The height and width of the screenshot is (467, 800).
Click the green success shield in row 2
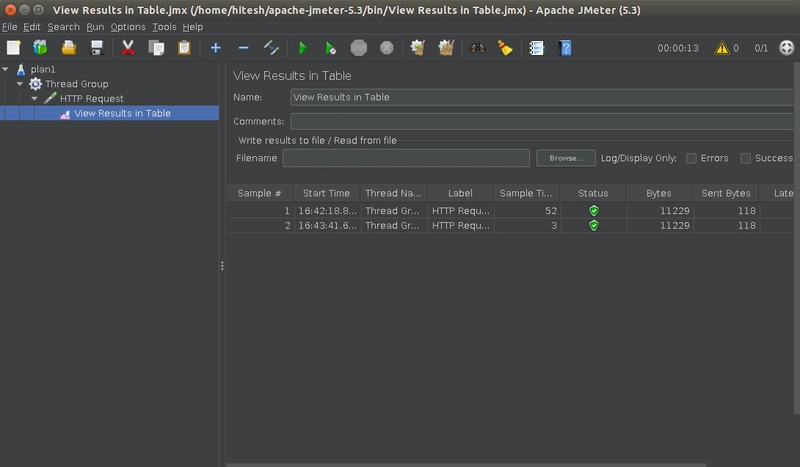point(593,225)
